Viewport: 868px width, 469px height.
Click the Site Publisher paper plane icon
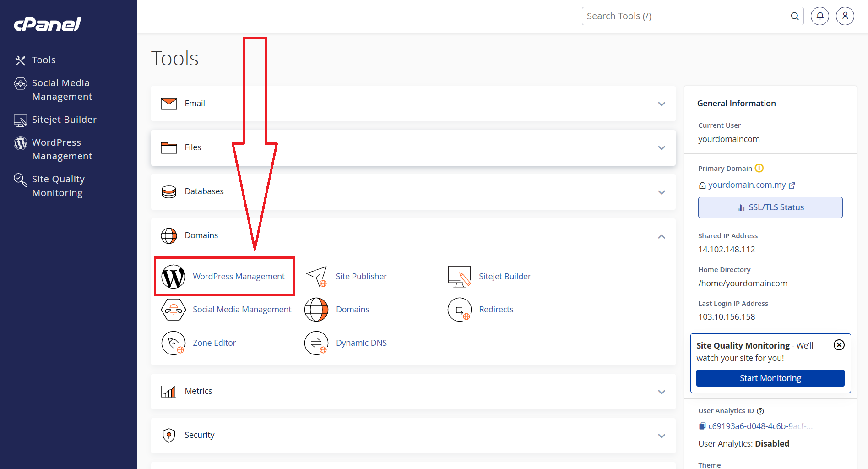[x=316, y=277]
